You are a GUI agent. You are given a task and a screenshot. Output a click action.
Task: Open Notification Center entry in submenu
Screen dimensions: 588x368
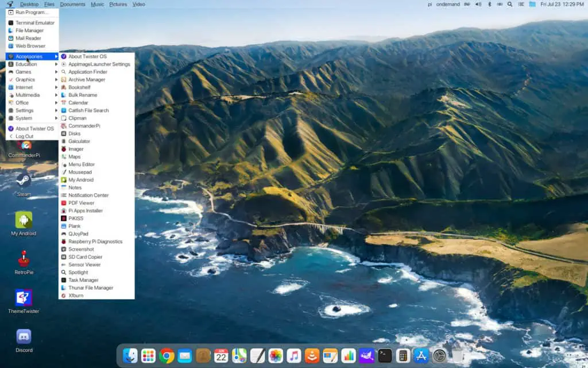[x=96, y=195]
